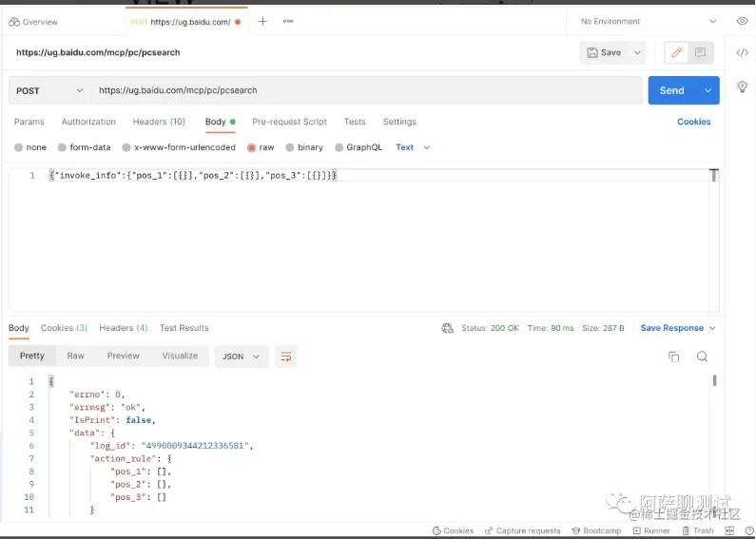This screenshot has width=756, height=539.
Task: Switch to the Params tab
Action: 29,122
